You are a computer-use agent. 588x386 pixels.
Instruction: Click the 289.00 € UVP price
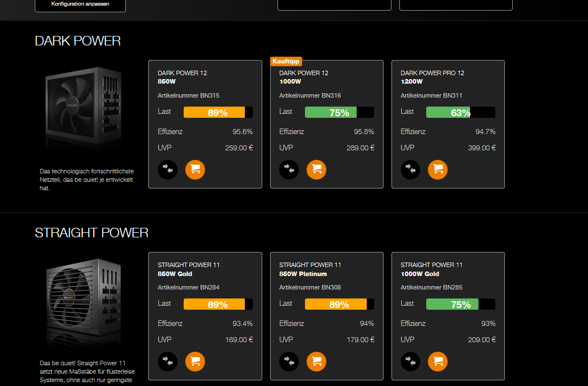(x=361, y=148)
